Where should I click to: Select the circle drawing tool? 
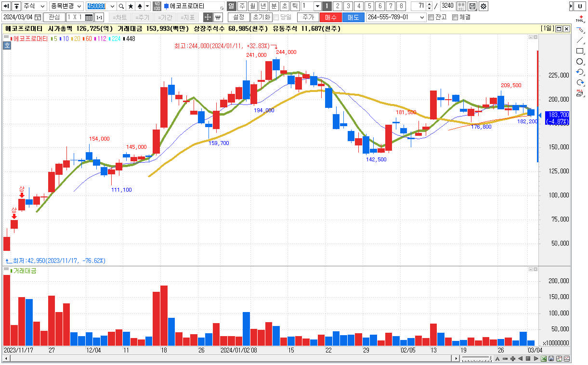[580, 62]
